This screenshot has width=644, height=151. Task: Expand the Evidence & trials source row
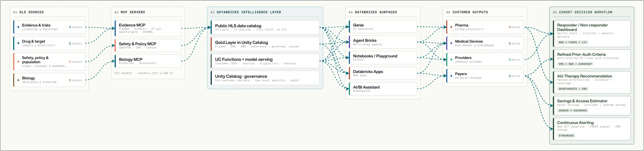coord(49,27)
